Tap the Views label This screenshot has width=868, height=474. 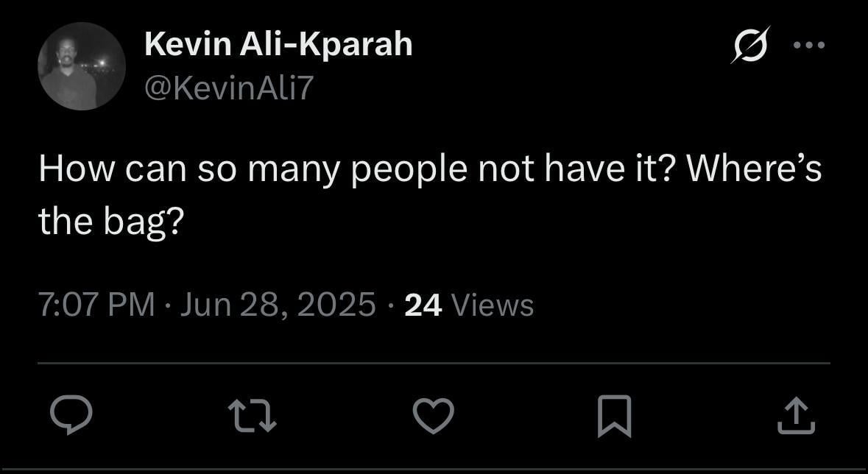point(492,305)
